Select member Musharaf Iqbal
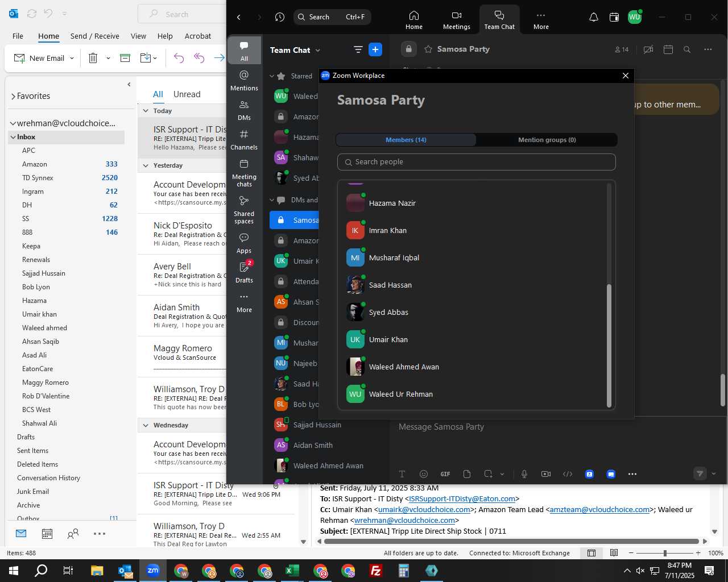The height and width of the screenshot is (582, 728). click(x=472, y=257)
